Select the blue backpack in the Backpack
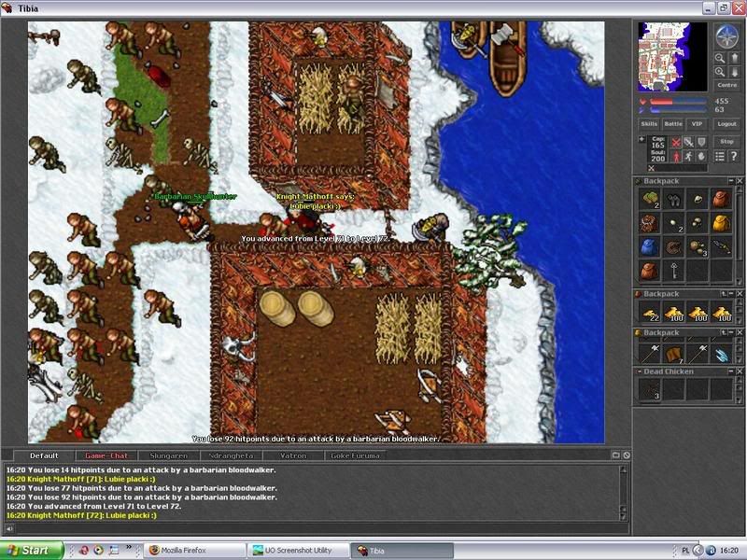 [649, 246]
